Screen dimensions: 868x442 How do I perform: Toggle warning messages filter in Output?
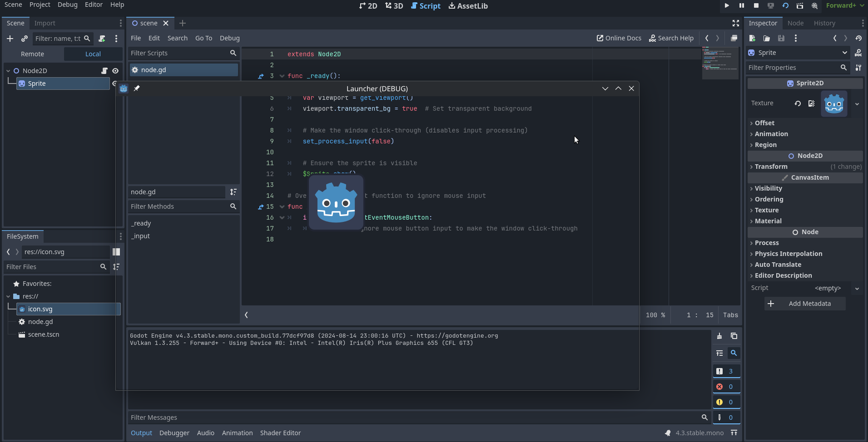tap(726, 402)
